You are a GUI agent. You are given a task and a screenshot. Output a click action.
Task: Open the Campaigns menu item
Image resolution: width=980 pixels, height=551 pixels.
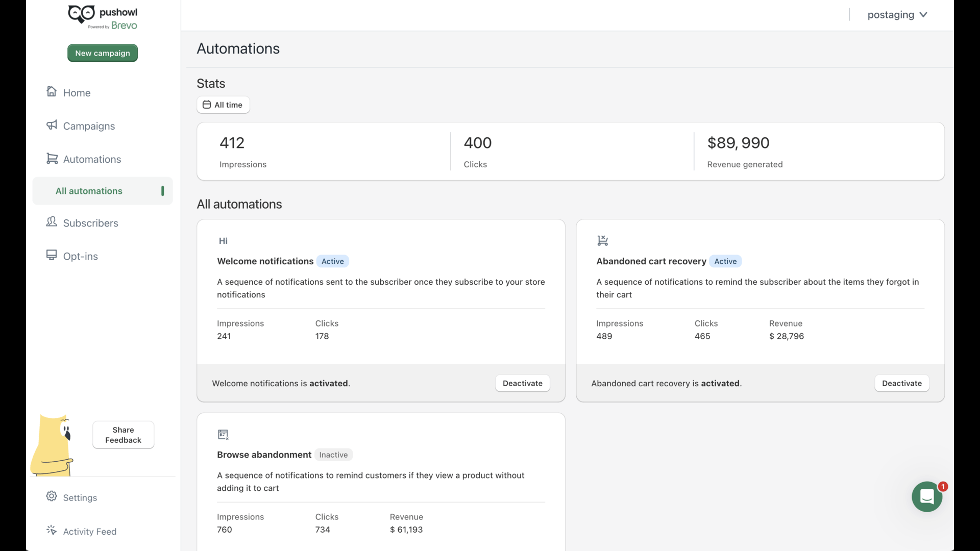coord(89,126)
